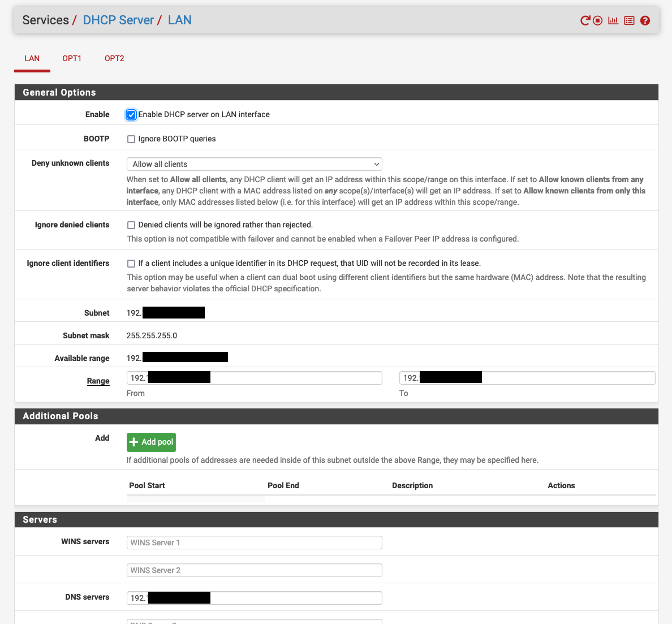Viewport: 672px width, 624px height.
Task: Open related log entries list icon
Action: click(x=629, y=20)
